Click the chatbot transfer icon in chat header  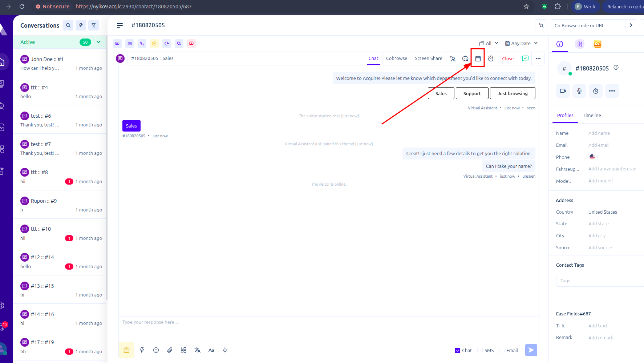coord(465,59)
